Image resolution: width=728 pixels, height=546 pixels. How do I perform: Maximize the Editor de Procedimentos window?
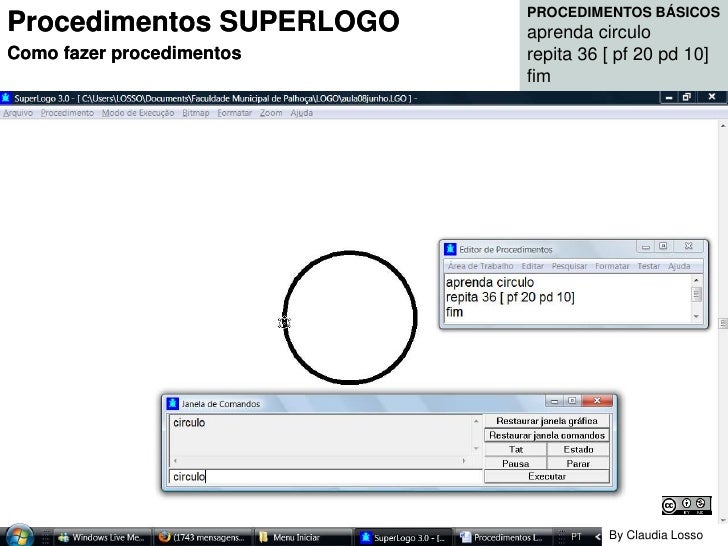[x=663, y=247]
